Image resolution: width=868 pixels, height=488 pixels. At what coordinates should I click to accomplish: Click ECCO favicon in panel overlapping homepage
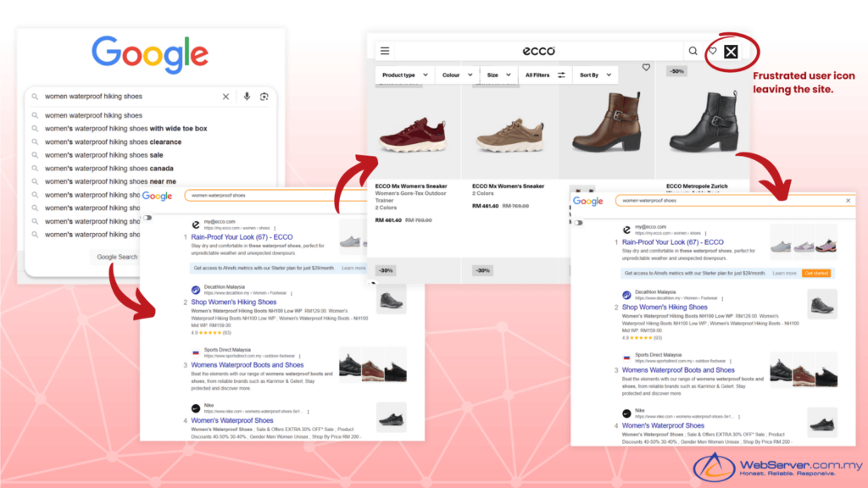coord(196,225)
